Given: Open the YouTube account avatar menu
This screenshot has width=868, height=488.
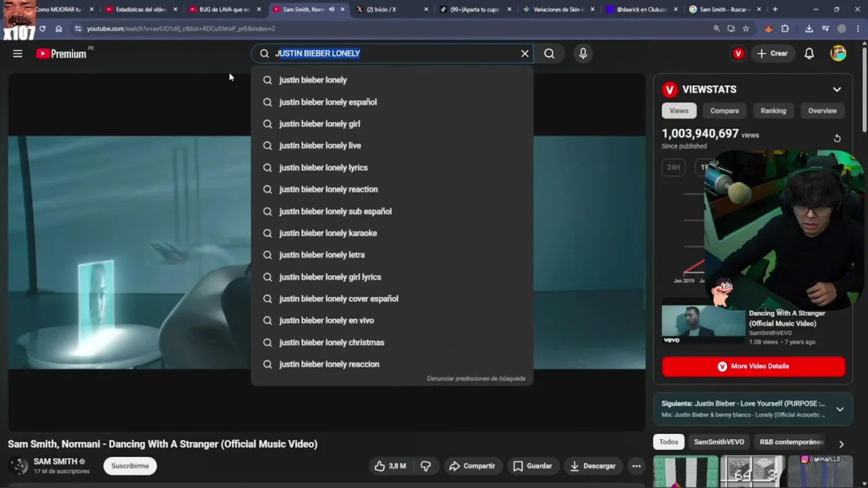Looking at the screenshot, I should tap(838, 54).
